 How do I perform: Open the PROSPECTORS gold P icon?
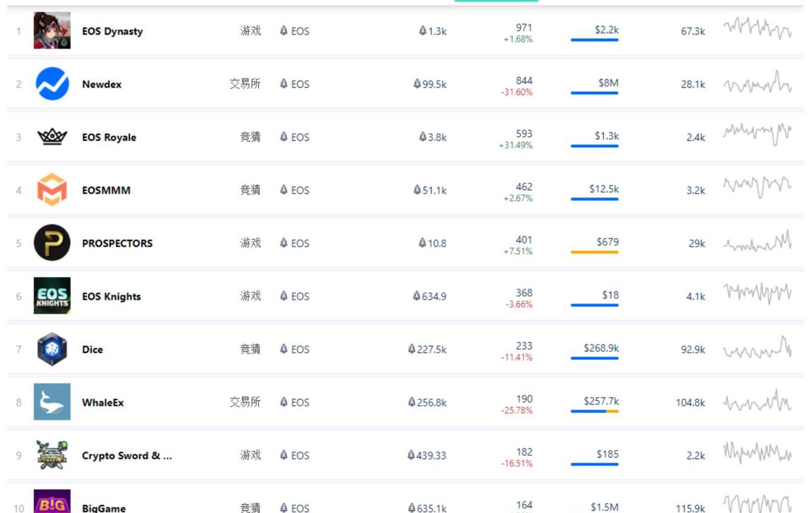(52, 243)
